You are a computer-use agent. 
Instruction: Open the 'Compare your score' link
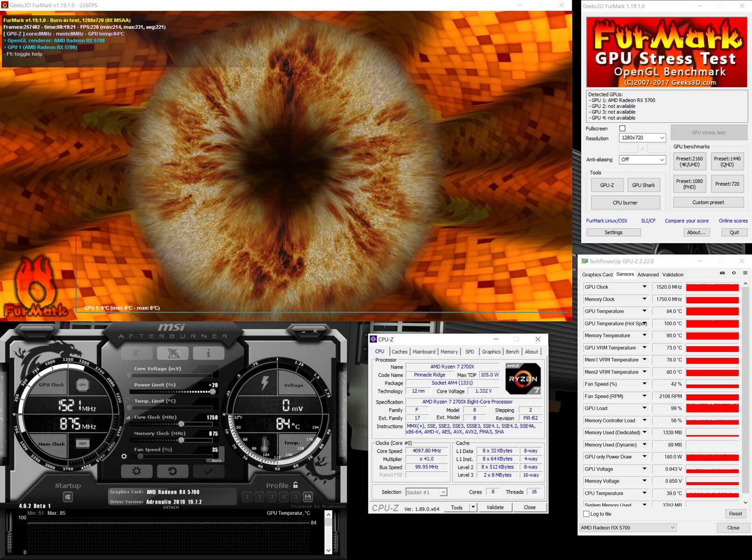tap(686, 221)
